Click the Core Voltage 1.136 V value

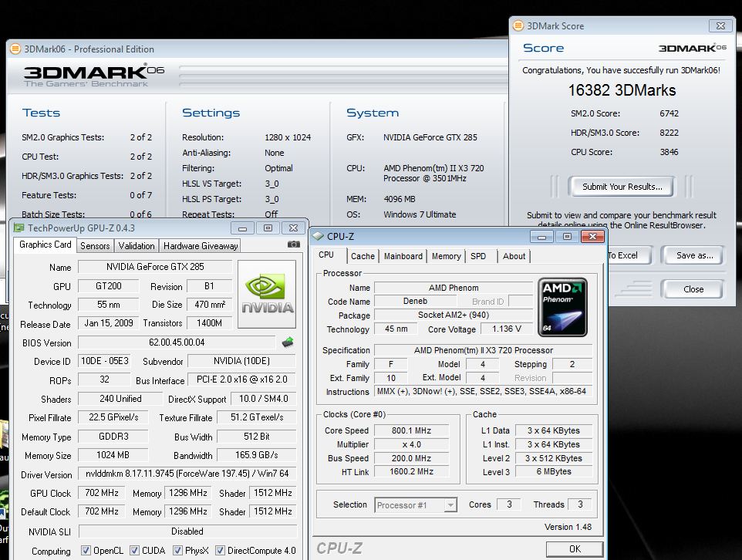click(506, 329)
